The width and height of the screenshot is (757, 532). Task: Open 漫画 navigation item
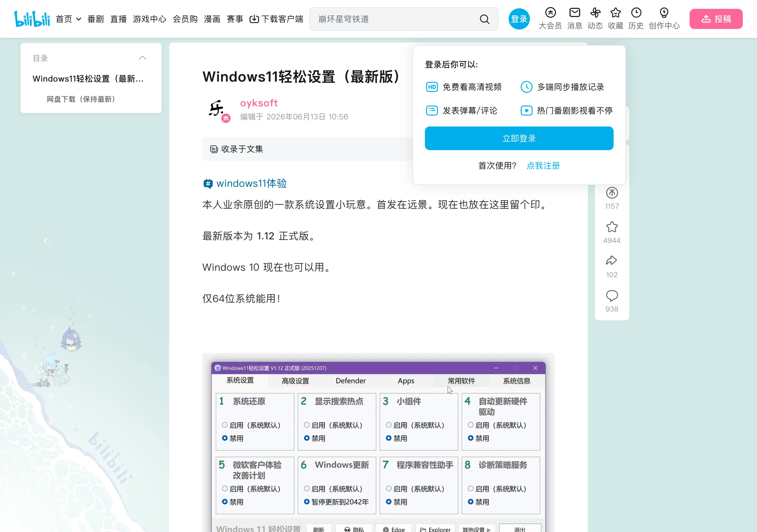click(x=212, y=19)
